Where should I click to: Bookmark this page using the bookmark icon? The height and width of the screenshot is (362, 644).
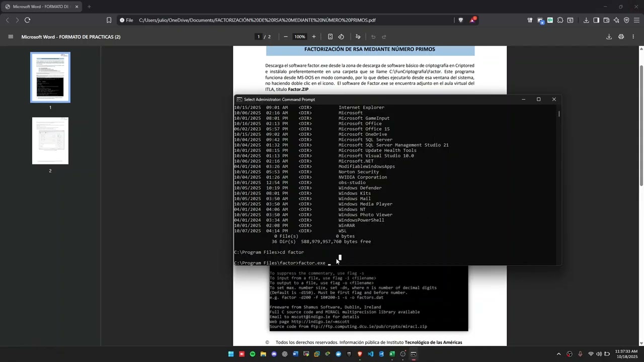click(x=109, y=20)
